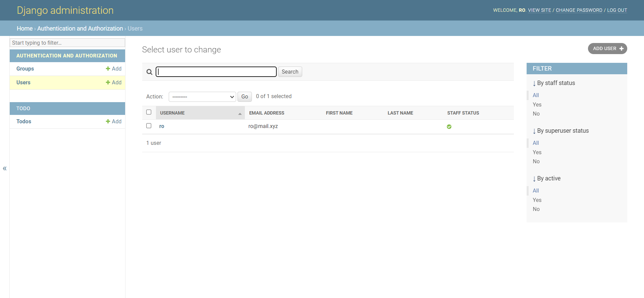Open the Authentication and Authorization sidebar header
This screenshot has width=644, height=298.
(x=67, y=56)
